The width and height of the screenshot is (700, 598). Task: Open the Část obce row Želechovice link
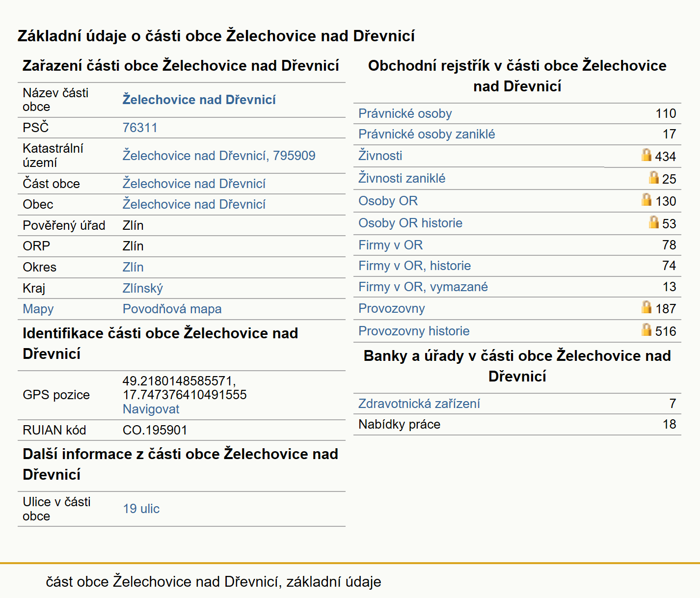(194, 184)
